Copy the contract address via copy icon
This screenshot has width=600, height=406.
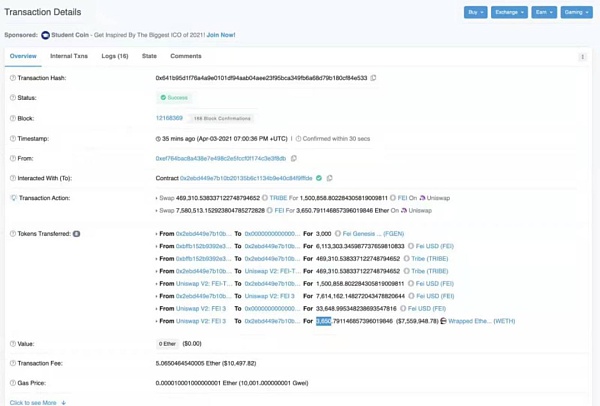click(x=329, y=178)
